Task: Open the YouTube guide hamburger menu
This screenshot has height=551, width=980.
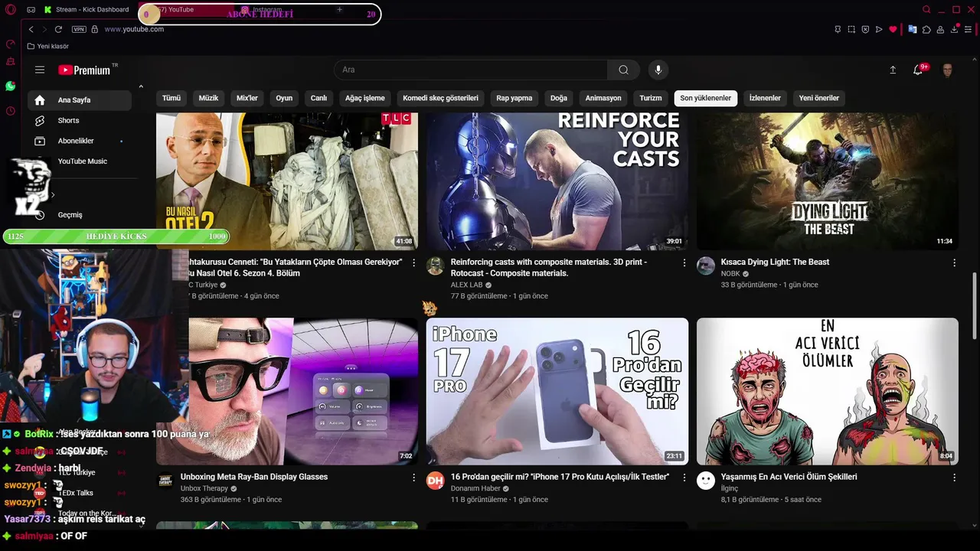Action: [x=40, y=70]
